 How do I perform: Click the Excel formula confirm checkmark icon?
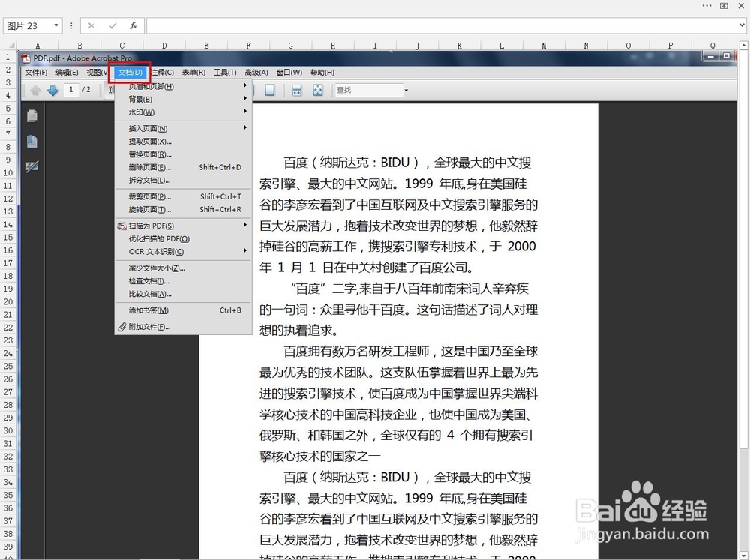tap(112, 25)
